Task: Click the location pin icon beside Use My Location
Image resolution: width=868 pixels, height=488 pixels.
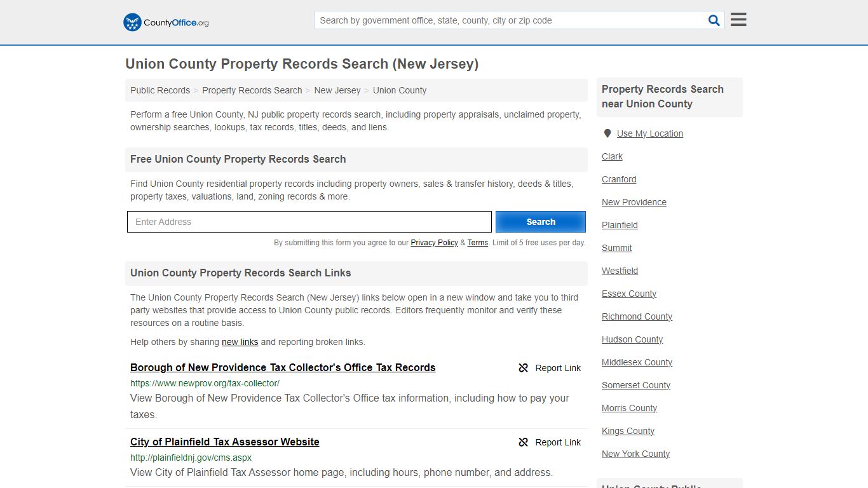Action: coord(607,133)
